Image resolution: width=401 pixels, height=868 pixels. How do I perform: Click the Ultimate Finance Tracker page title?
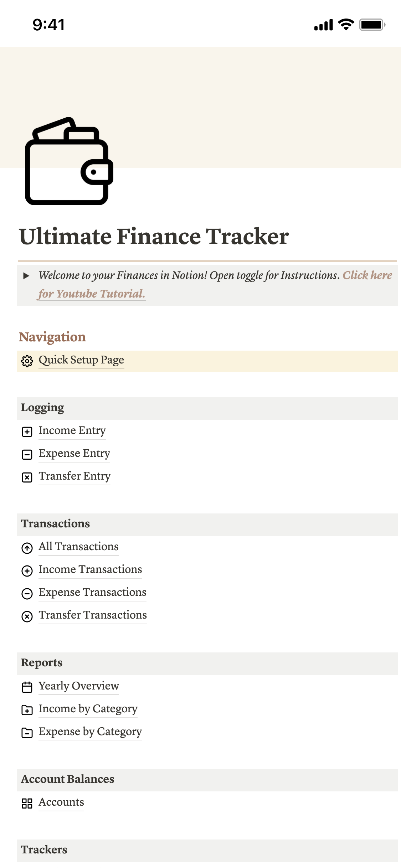(154, 236)
